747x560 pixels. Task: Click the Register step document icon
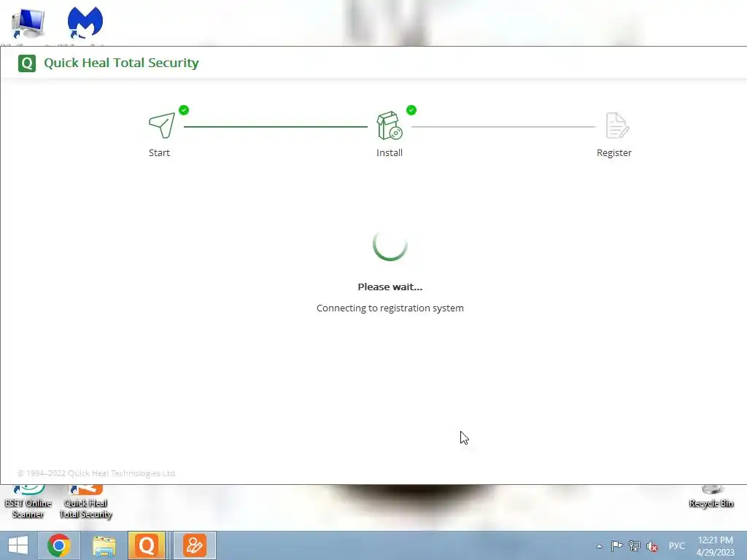tap(617, 125)
